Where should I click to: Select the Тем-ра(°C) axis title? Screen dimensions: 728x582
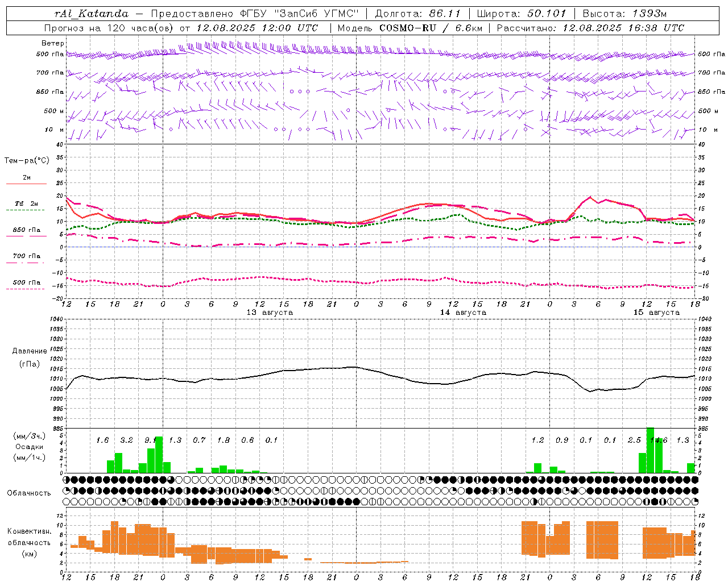(27, 161)
